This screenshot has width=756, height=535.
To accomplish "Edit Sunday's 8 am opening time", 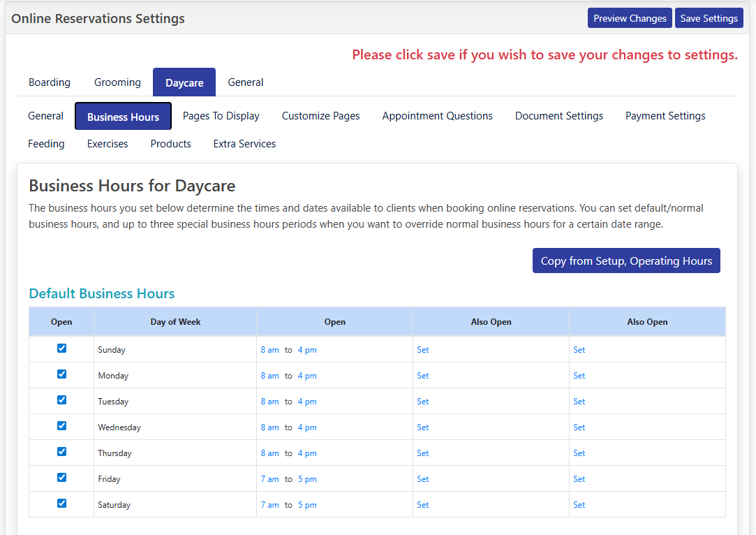I will (x=270, y=350).
